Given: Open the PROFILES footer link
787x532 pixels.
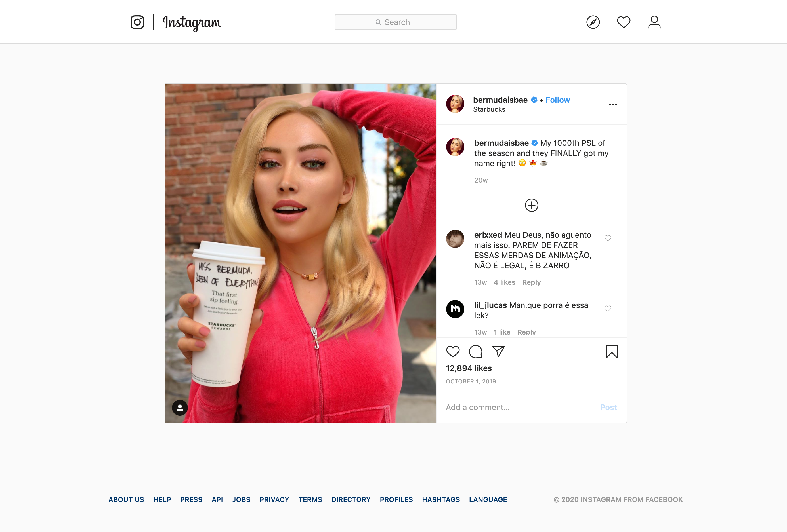Looking at the screenshot, I should tap(396, 499).
